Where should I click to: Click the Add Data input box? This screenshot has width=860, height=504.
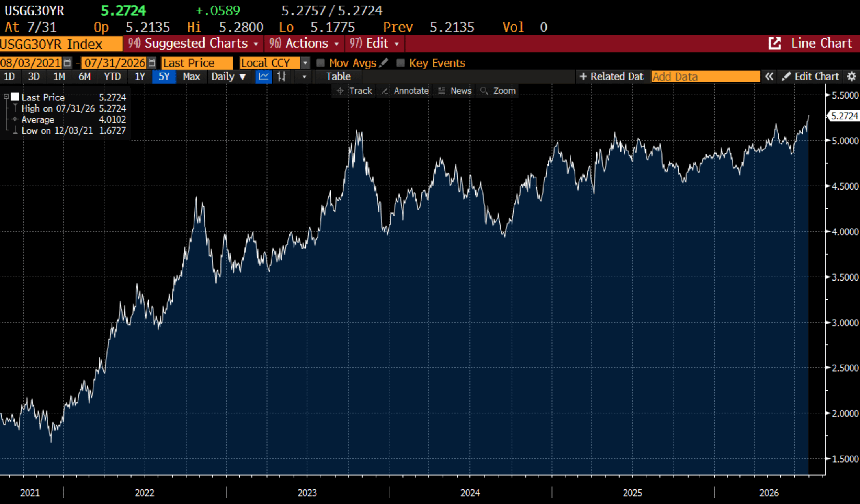(x=705, y=76)
